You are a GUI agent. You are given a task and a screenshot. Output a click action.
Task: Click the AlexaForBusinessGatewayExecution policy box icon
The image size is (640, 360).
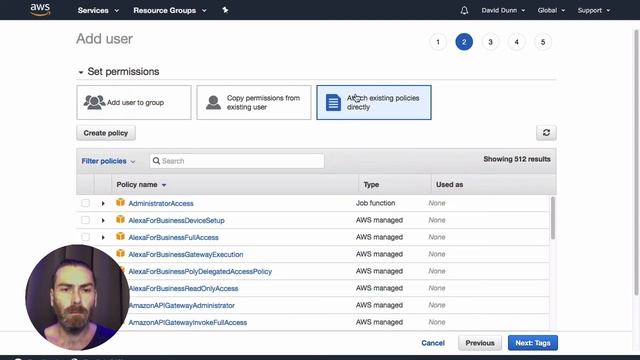coord(120,253)
